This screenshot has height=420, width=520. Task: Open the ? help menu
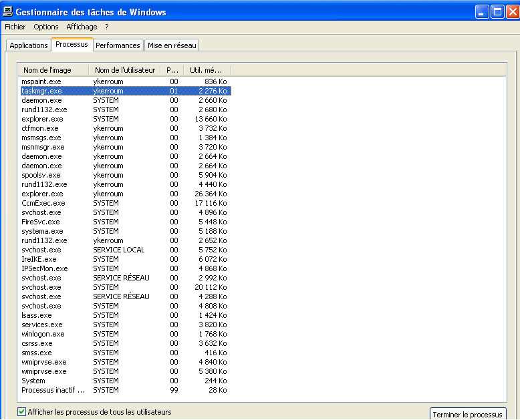click(x=107, y=27)
